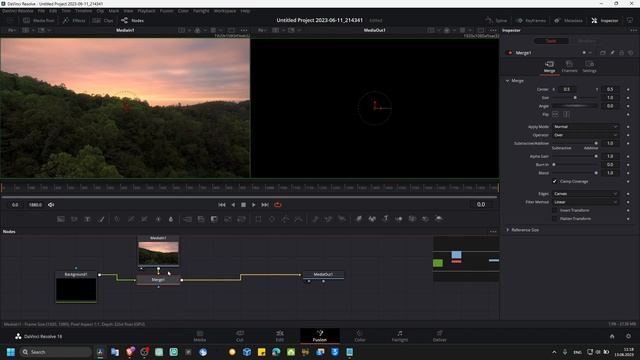Toggle keyframe dot for Center
This screenshot has width=640, height=360.
pyautogui.click(x=628, y=89)
